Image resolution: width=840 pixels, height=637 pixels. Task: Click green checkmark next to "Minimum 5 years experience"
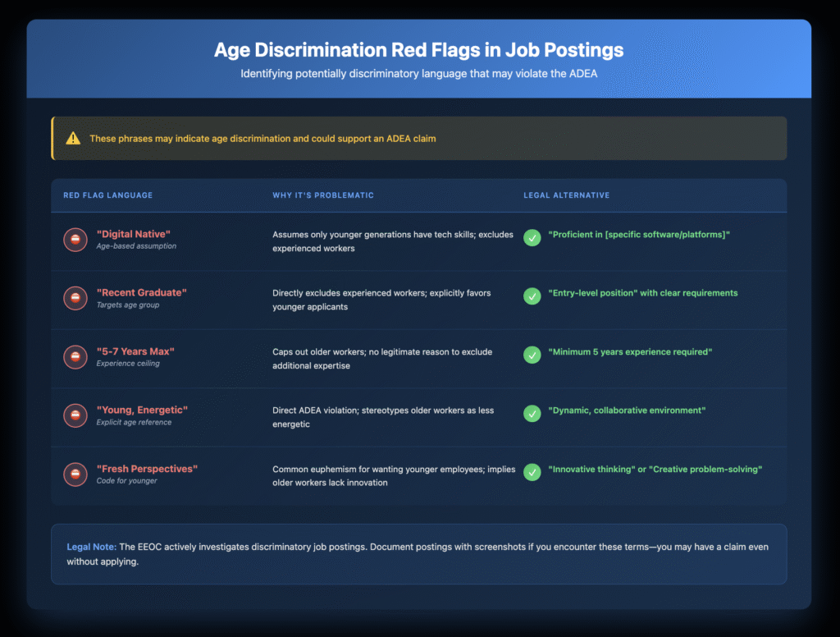(x=532, y=355)
